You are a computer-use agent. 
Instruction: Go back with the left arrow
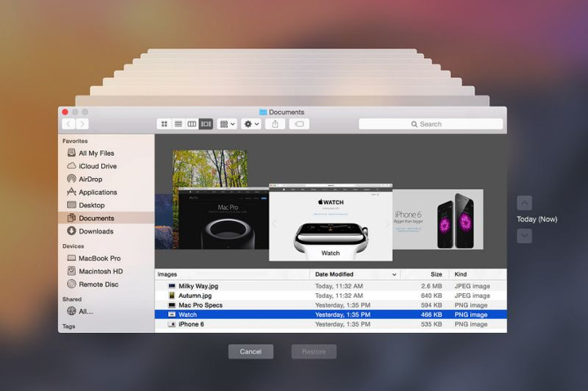pyautogui.click(x=69, y=124)
